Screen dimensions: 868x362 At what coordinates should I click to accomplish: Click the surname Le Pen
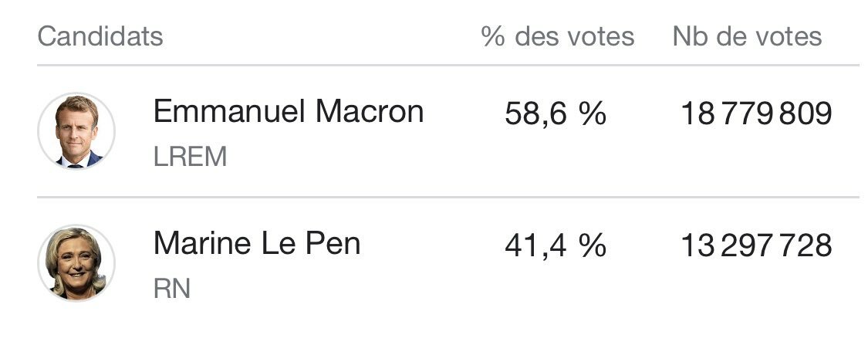coord(311,244)
